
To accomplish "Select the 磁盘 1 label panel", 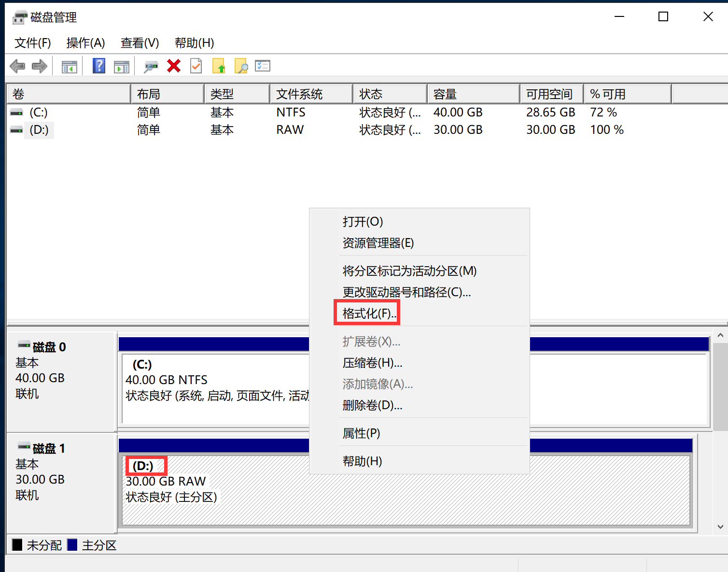I will 61,483.
